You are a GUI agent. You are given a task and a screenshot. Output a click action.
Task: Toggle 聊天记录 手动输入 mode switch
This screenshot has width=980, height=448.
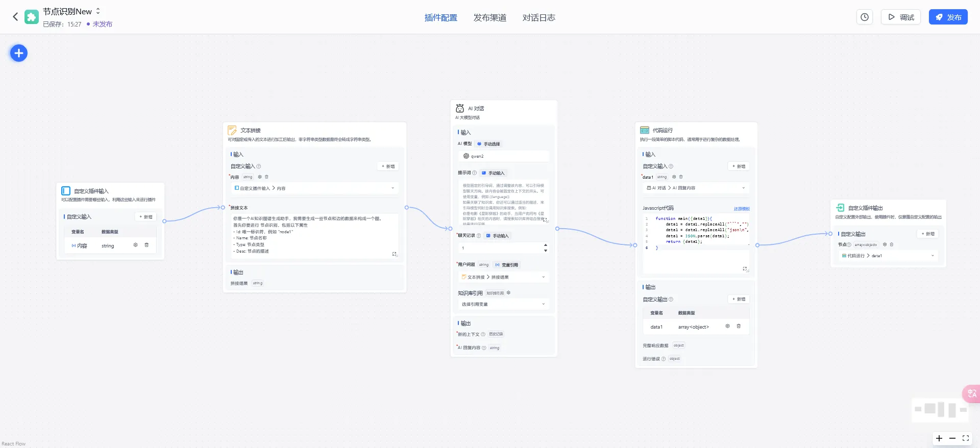click(498, 236)
